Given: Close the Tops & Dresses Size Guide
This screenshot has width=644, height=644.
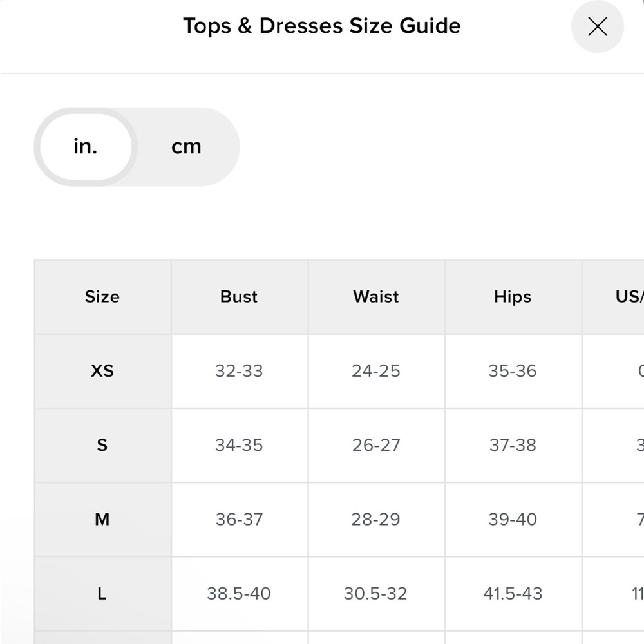Looking at the screenshot, I should pos(597,26).
